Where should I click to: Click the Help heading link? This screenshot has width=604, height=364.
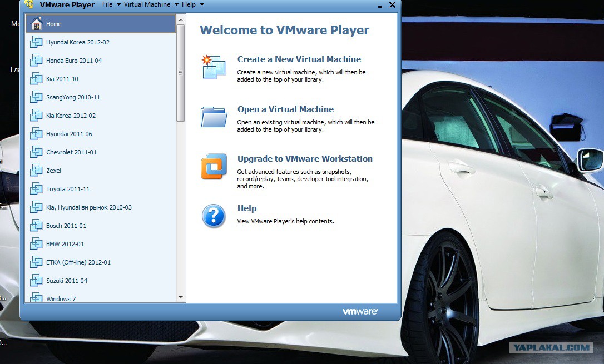click(247, 208)
